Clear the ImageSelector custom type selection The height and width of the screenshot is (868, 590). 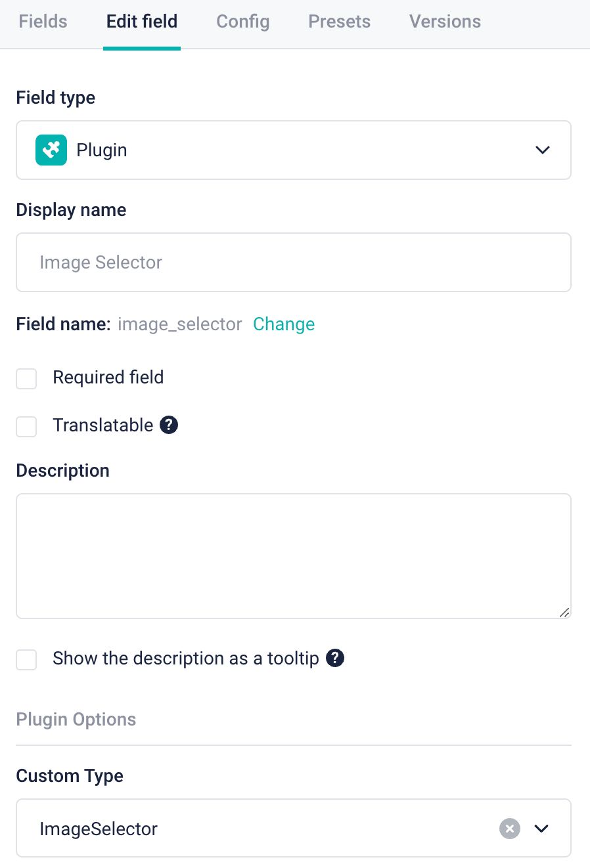pos(510,829)
